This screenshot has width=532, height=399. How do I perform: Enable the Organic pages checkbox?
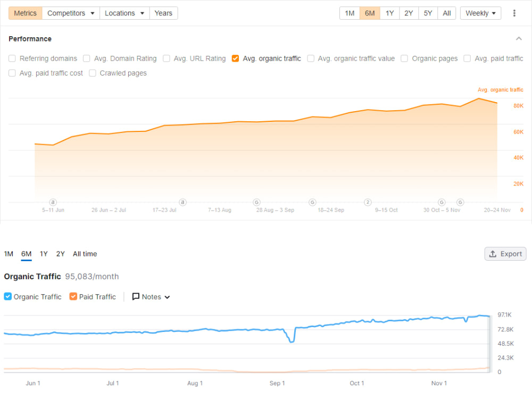(x=404, y=59)
